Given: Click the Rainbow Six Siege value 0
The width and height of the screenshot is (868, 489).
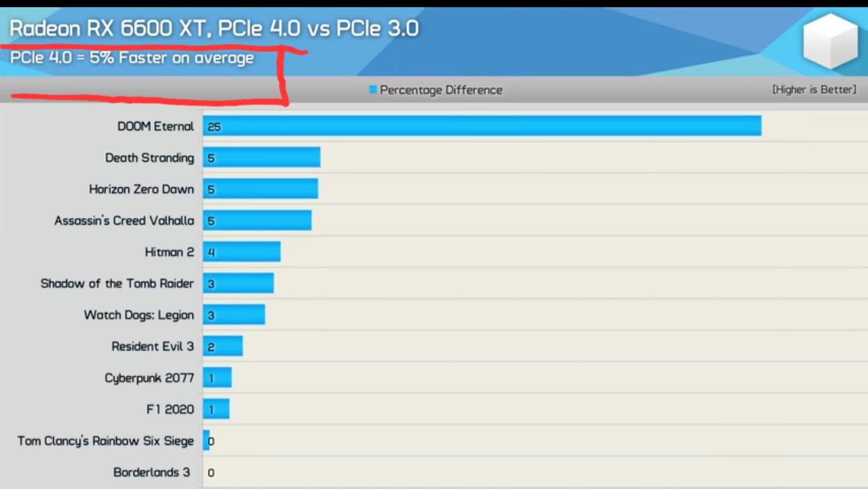Looking at the screenshot, I should click(210, 441).
